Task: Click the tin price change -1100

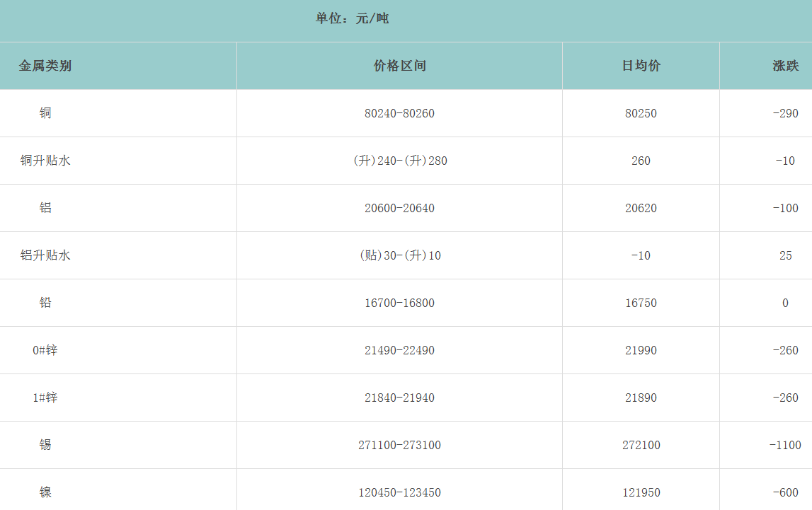Action: click(785, 445)
